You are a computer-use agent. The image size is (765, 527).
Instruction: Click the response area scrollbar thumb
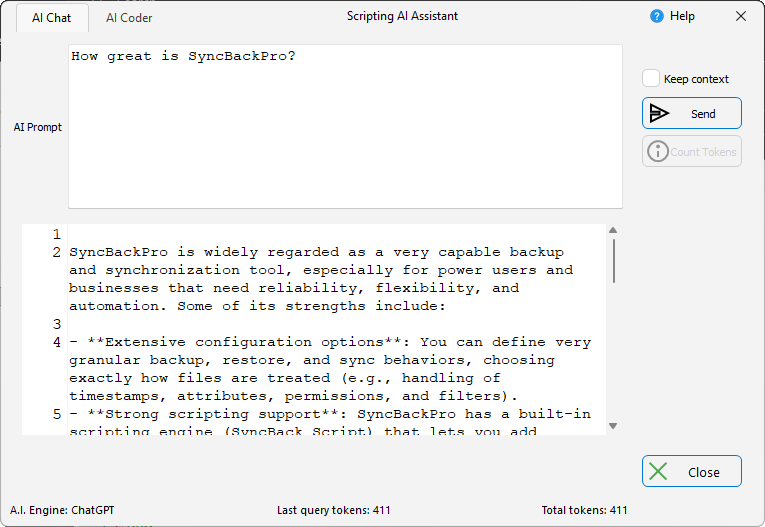click(x=613, y=260)
